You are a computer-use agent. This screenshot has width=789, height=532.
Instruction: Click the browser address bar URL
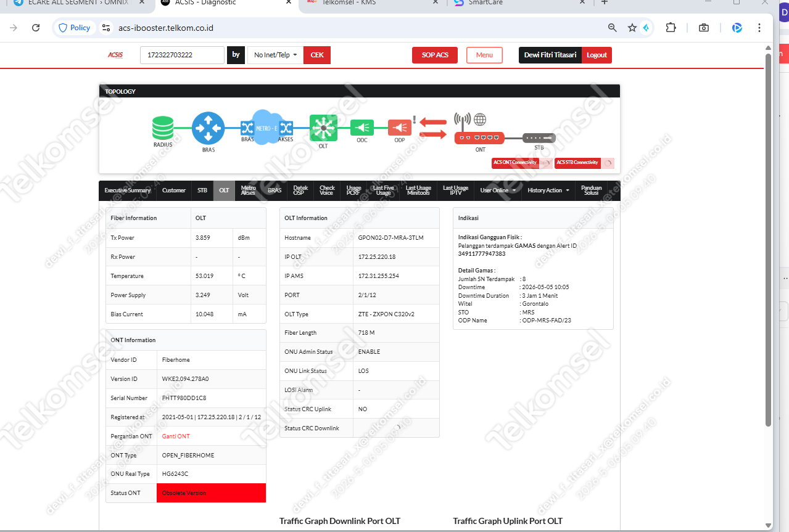tap(166, 28)
